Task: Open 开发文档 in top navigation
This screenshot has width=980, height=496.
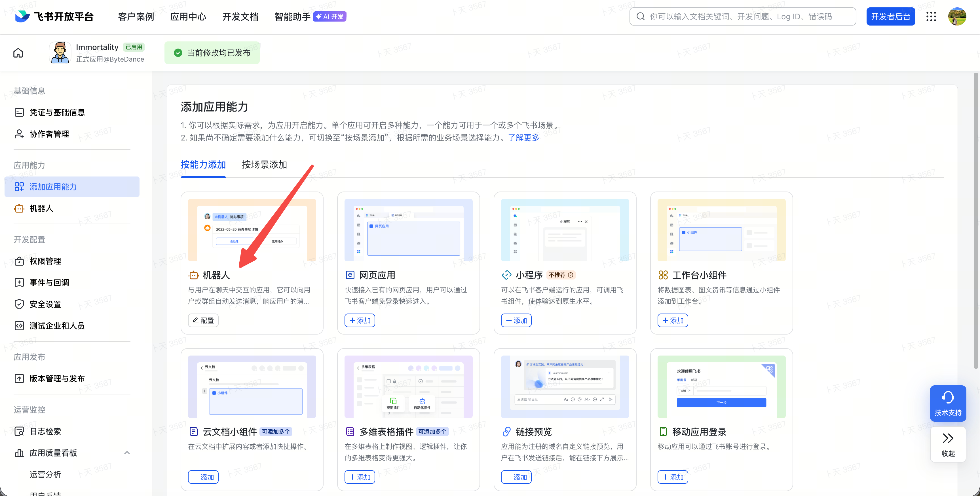Action: click(x=240, y=16)
